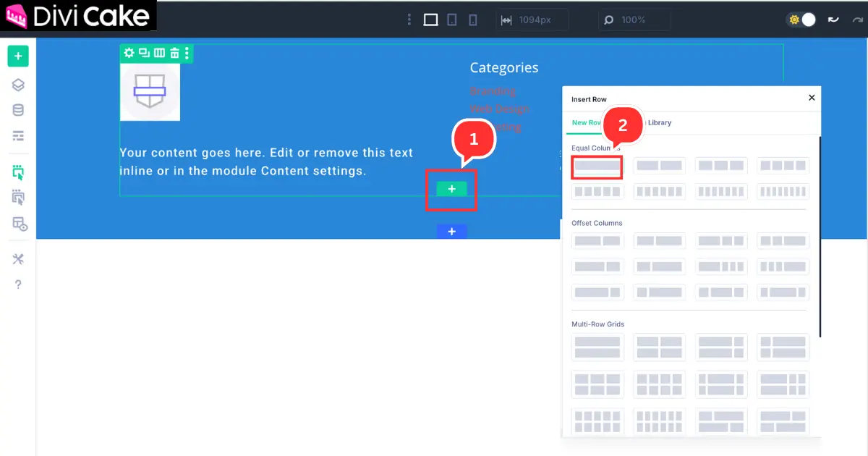
Task: Click the green plus button in left sidebar
Action: pyautogui.click(x=18, y=56)
